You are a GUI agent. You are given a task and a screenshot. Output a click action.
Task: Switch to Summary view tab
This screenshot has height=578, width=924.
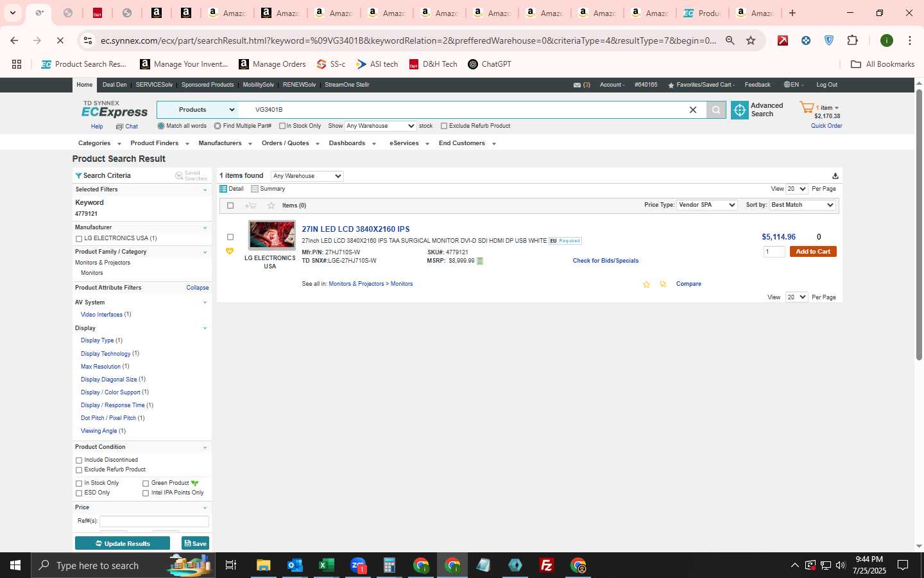(x=268, y=189)
